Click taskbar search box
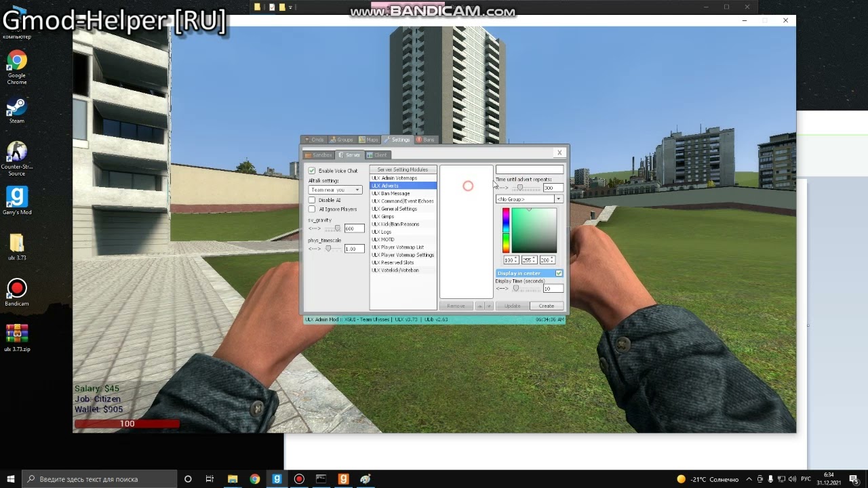 (x=100, y=479)
